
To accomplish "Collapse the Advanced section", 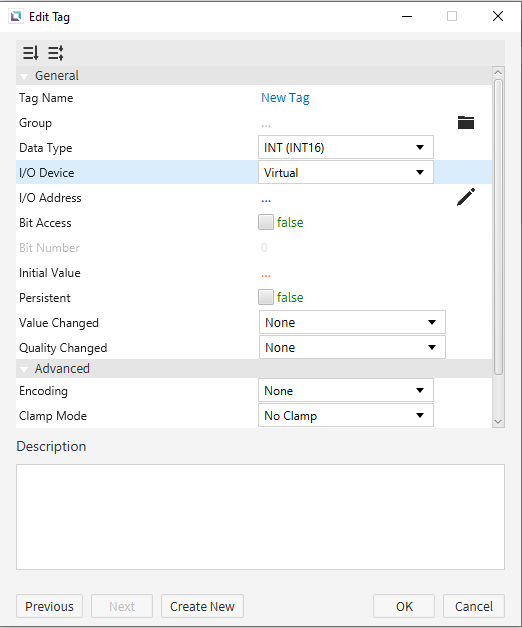I will [24, 369].
